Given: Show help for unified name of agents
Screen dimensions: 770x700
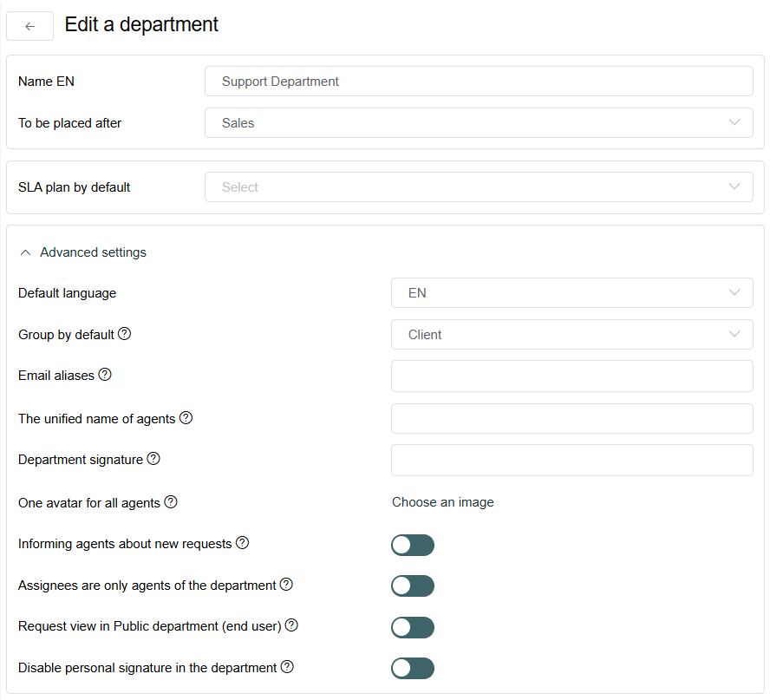Looking at the screenshot, I should pos(186,418).
